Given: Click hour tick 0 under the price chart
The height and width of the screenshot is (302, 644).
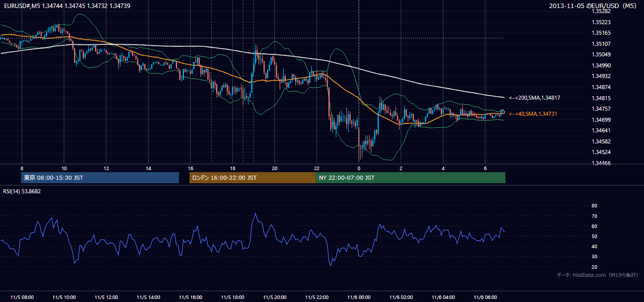Looking at the screenshot, I should 359,168.
